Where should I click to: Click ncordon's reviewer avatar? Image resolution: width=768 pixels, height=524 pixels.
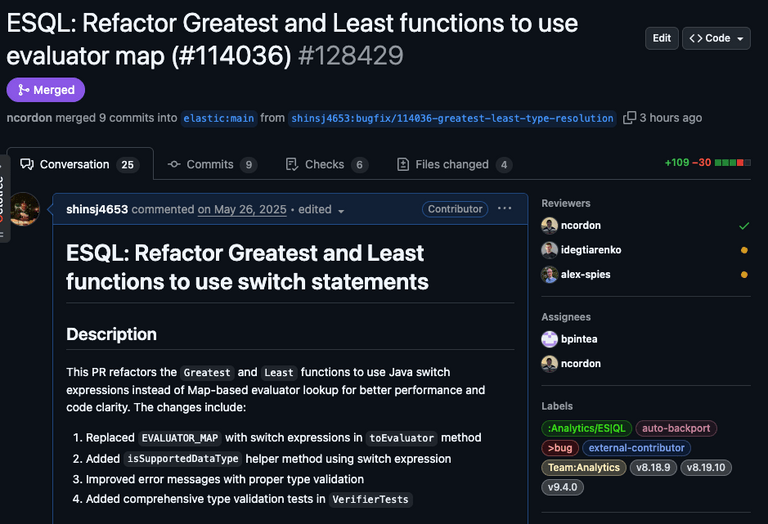point(549,226)
